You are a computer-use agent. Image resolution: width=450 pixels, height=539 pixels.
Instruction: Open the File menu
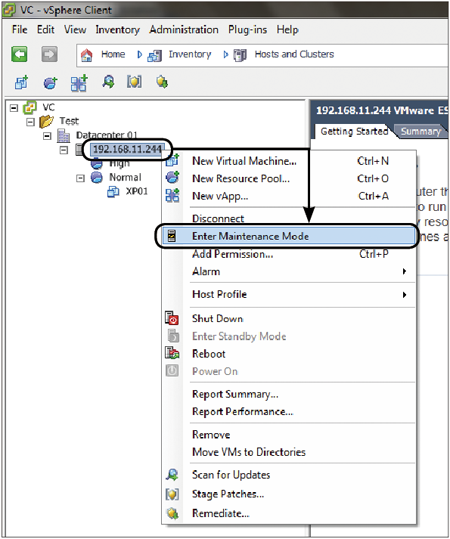[x=20, y=30]
